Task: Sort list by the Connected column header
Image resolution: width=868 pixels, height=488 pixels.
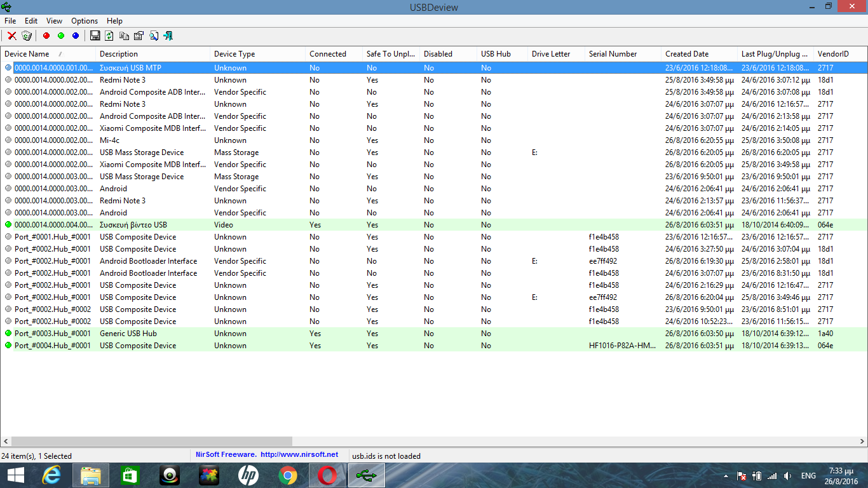Action: tap(327, 54)
